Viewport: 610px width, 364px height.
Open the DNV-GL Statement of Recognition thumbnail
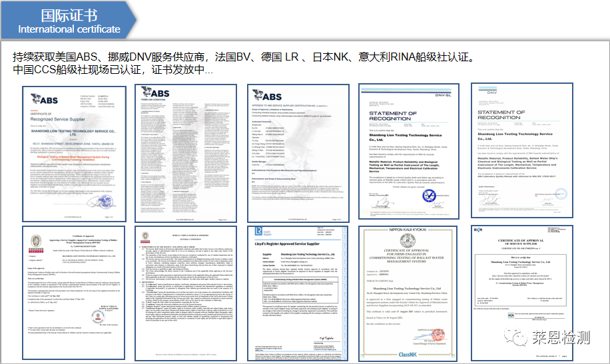(x=408, y=151)
